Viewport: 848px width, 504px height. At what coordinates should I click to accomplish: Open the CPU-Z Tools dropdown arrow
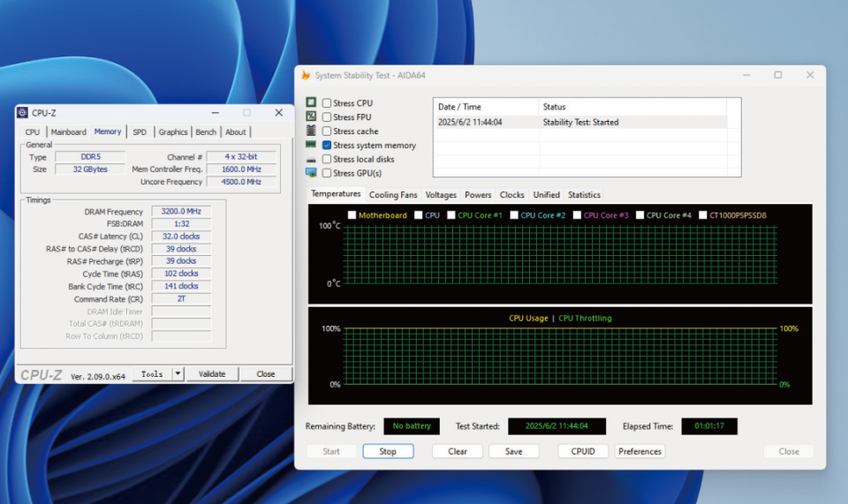(178, 374)
